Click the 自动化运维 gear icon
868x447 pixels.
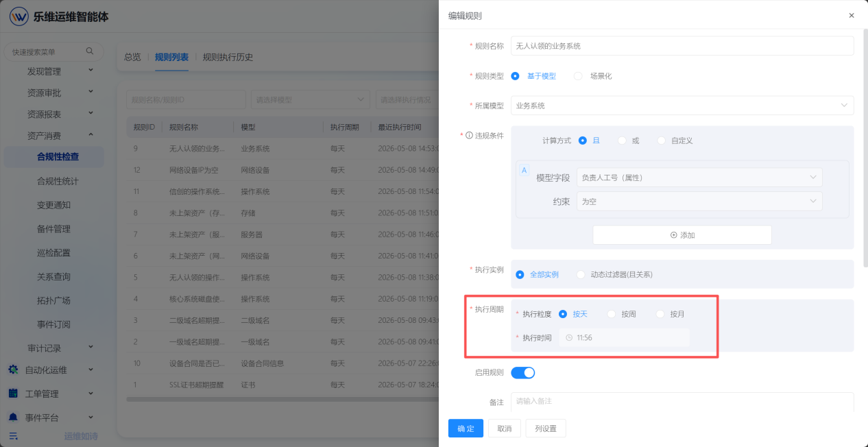tap(13, 370)
